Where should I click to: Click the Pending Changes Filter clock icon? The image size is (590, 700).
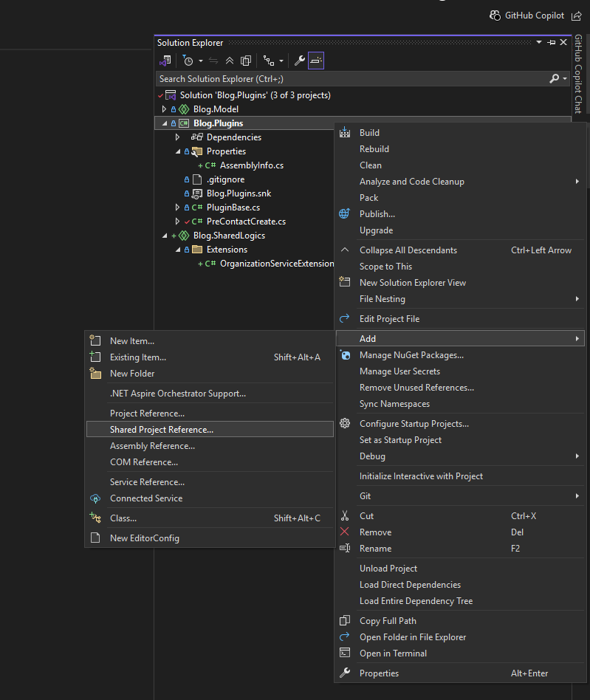(x=188, y=61)
